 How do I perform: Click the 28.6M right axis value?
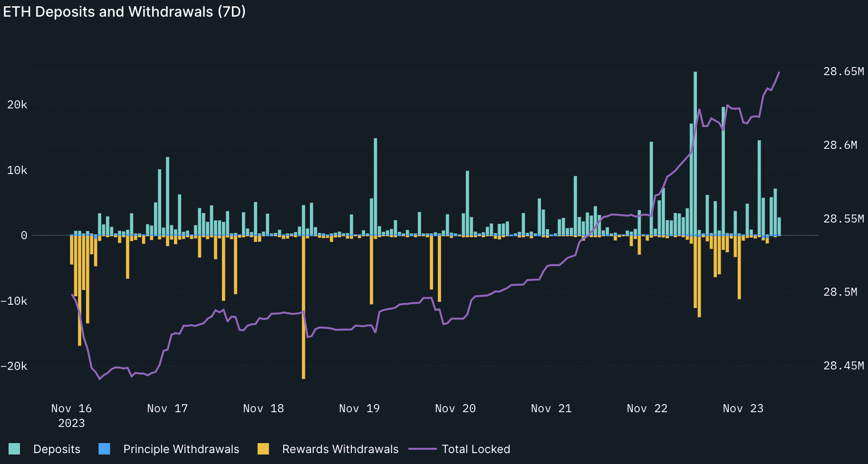pyautogui.click(x=840, y=145)
